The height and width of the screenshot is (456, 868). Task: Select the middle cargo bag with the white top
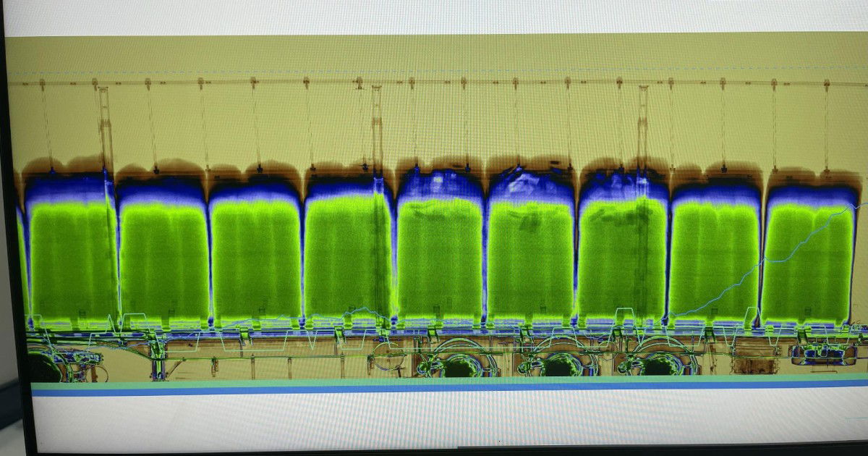click(531, 253)
